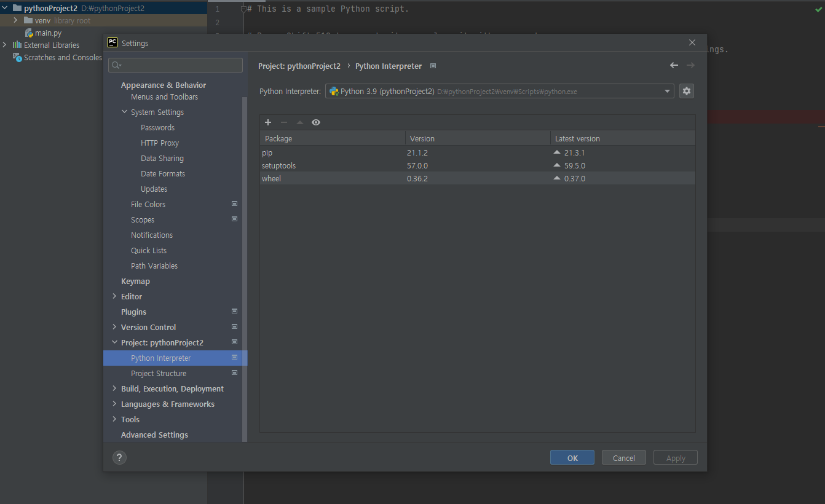Sort by the Latest version column header
Screen dimensions: 825x504
click(x=623, y=138)
